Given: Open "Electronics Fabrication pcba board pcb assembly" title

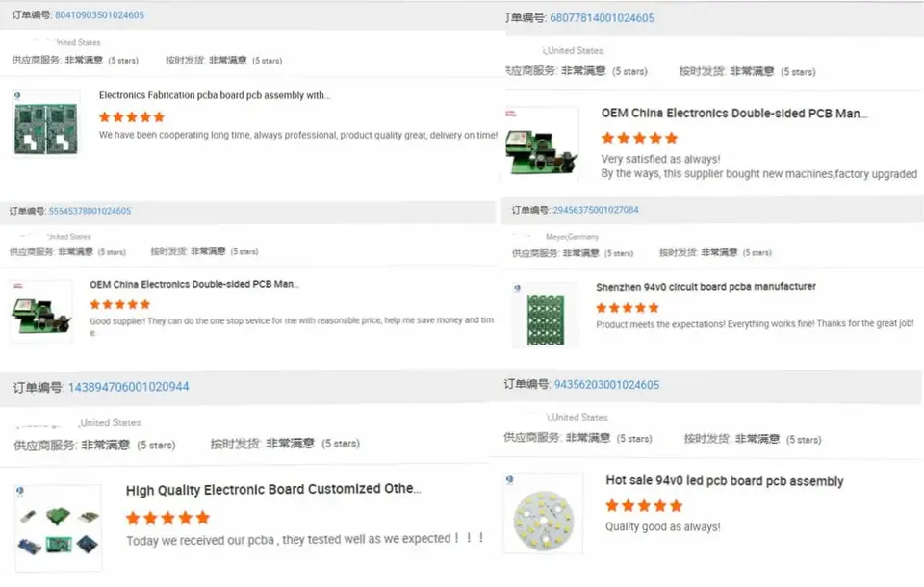Looking at the screenshot, I should coord(215,96).
